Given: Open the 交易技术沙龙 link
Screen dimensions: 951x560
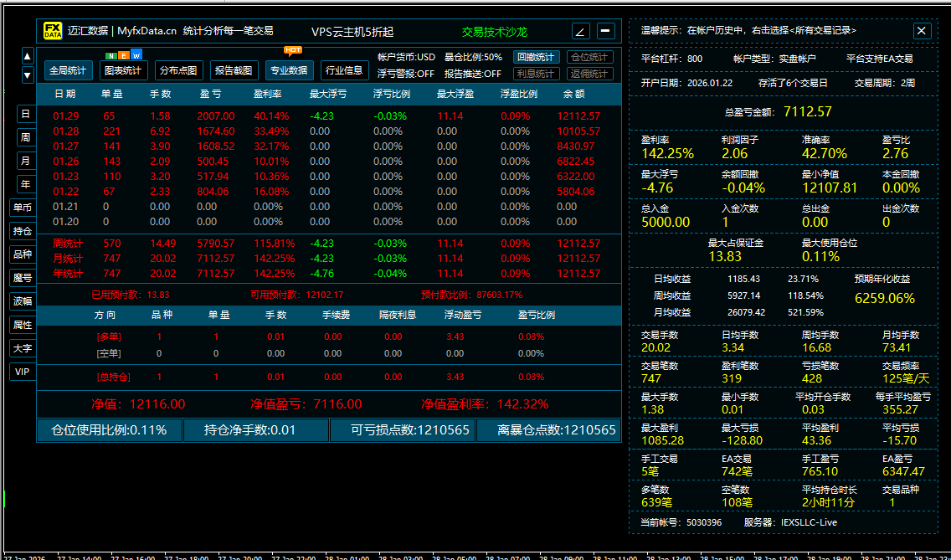Looking at the screenshot, I should (x=495, y=32).
